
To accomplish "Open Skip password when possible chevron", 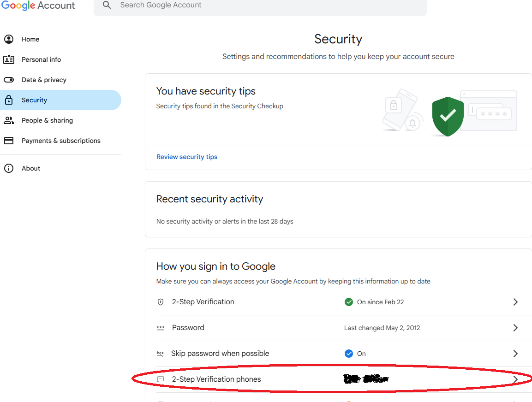I will click(515, 354).
